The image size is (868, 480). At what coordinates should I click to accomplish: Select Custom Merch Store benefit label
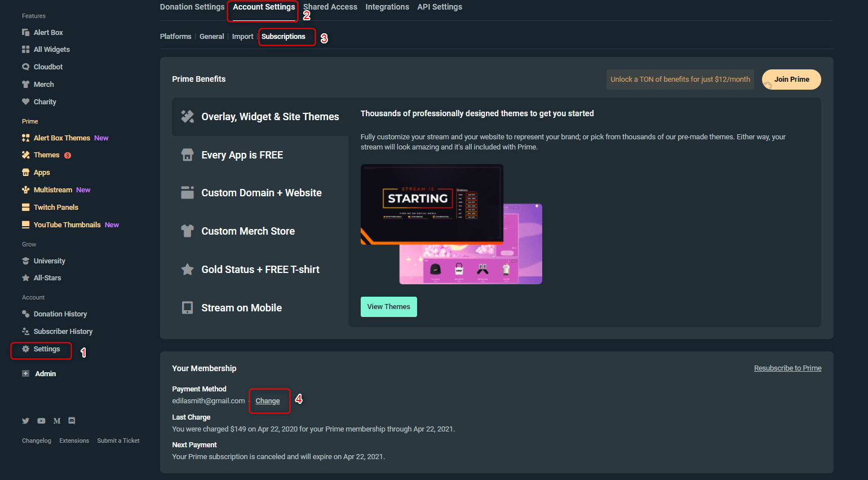click(248, 231)
